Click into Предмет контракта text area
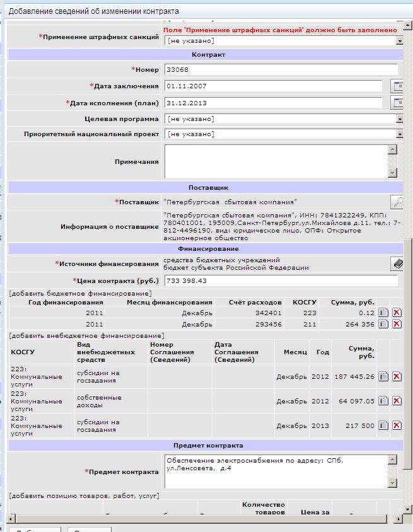Viewport: 413px width, 532px height. pos(276,471)
